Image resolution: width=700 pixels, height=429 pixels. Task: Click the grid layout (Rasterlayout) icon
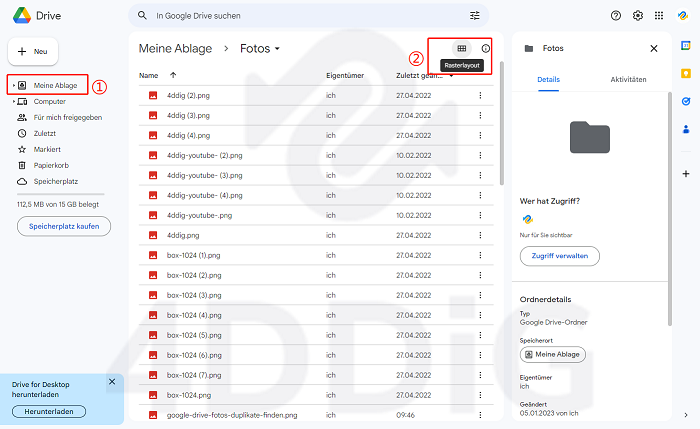click(x=461, y=48)
